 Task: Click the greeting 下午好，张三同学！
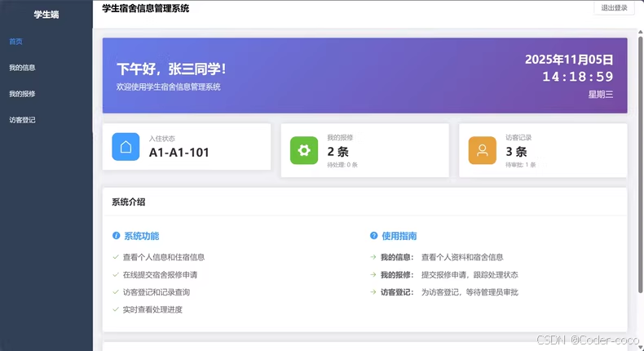coord(171,69)
